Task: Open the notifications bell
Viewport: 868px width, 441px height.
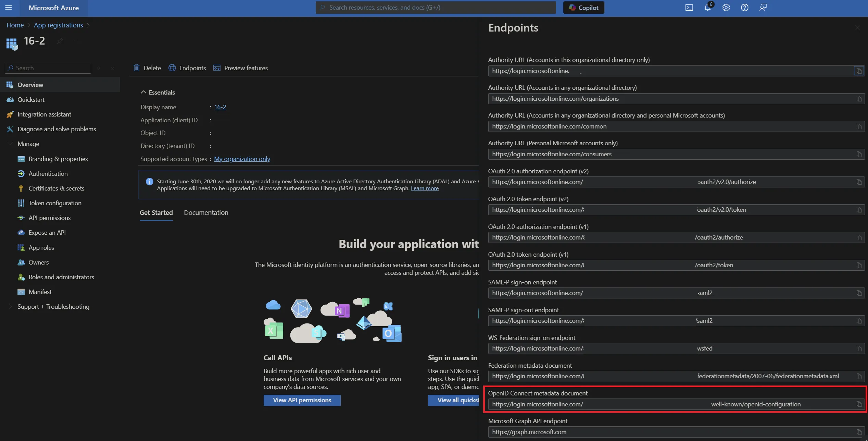Action: coord(707,8)
